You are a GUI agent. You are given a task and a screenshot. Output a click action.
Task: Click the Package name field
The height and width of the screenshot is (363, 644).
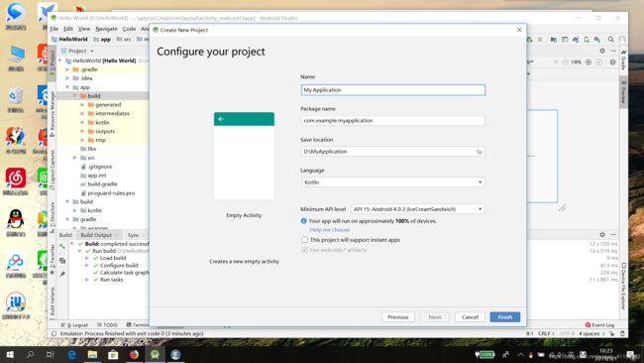click(393, 120)
